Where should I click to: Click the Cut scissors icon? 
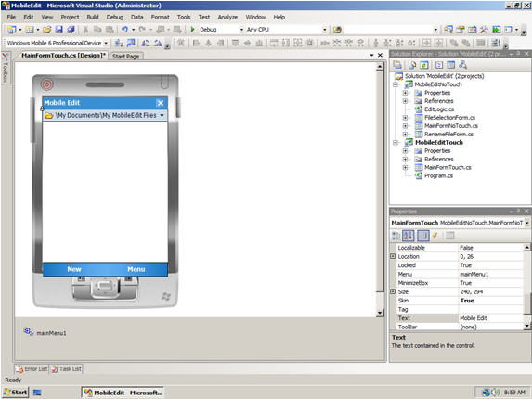[x=85, y=30]
